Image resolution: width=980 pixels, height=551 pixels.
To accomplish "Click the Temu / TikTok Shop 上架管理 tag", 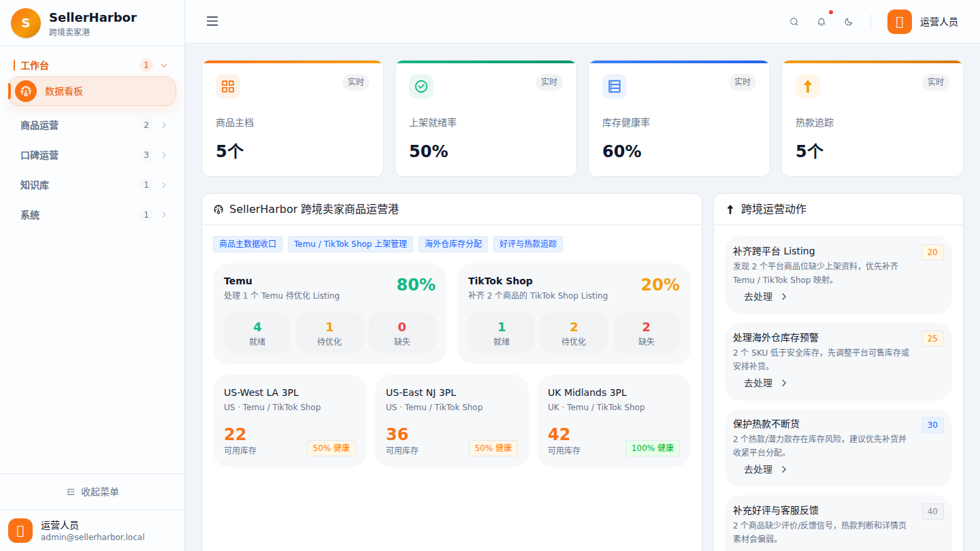I will click(x=350, y=244).
